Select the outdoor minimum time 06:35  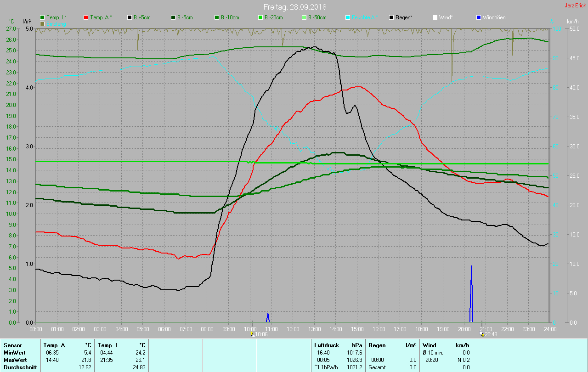(x=52, y=353)
